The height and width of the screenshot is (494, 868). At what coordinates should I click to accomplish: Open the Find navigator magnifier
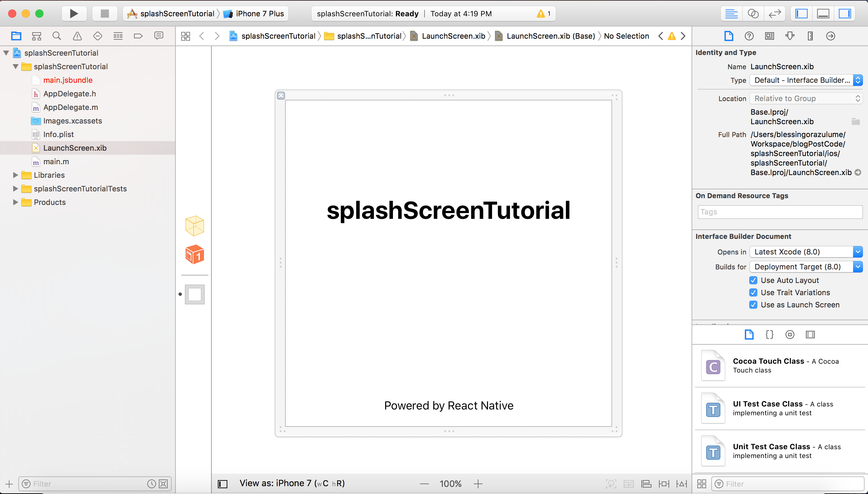(57, 36)
